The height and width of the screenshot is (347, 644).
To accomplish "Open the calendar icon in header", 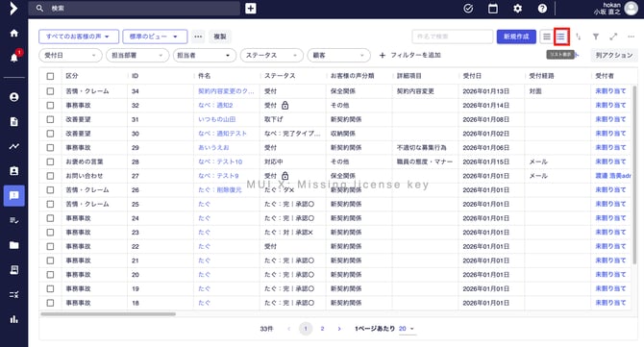I will tap(493, 9).
